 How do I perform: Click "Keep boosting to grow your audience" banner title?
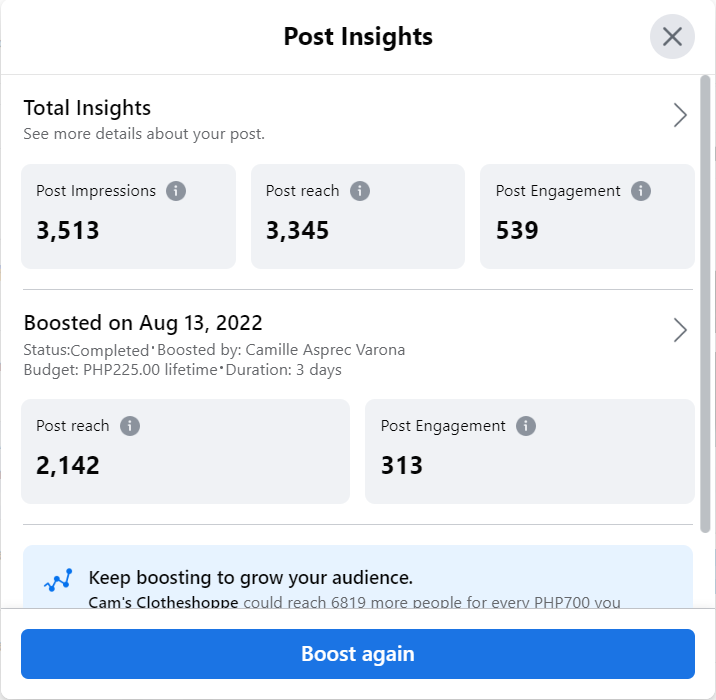point(250,578)
